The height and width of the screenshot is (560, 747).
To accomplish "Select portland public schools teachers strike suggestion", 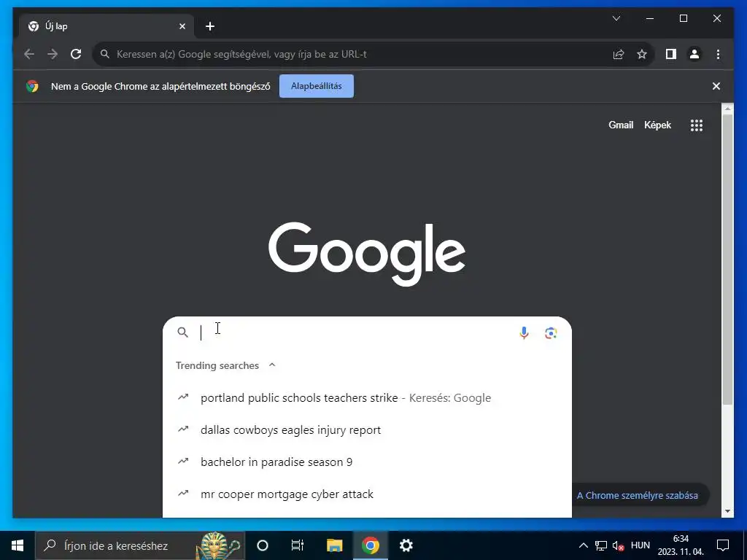I will (367, 397).
